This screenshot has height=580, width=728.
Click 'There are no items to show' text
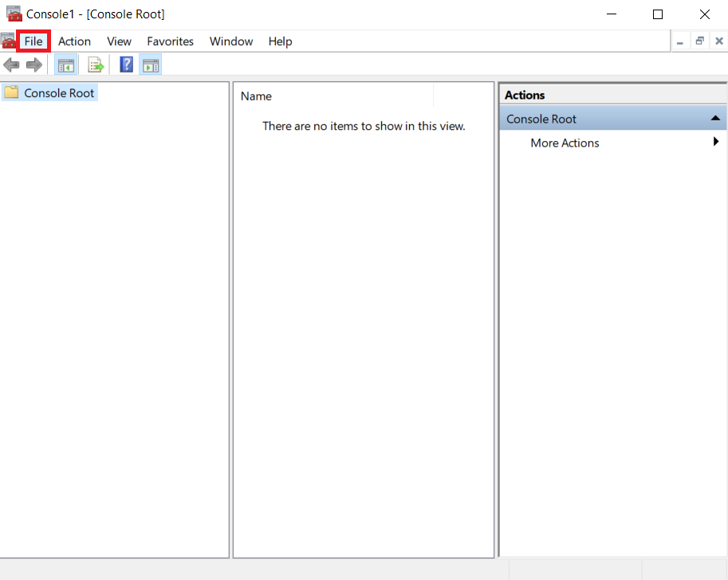[364, 126]
